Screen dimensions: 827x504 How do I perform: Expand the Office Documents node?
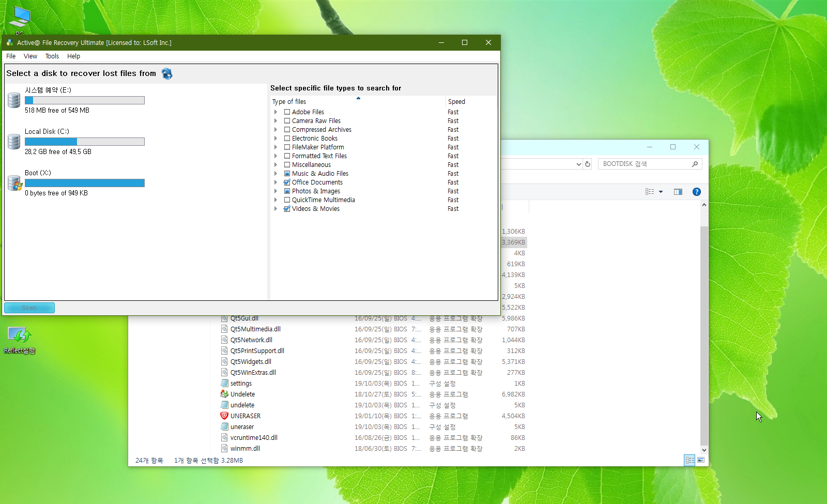tap(275, 182)
